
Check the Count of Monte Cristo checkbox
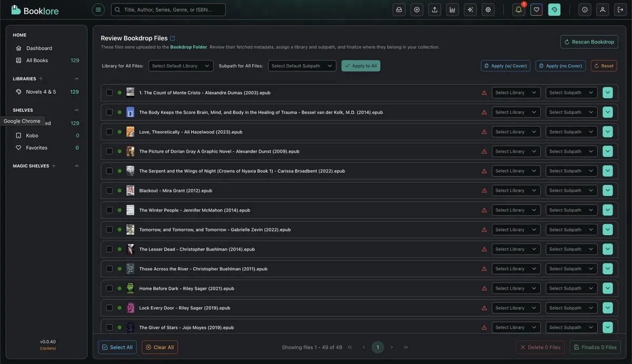pos(110,93)
